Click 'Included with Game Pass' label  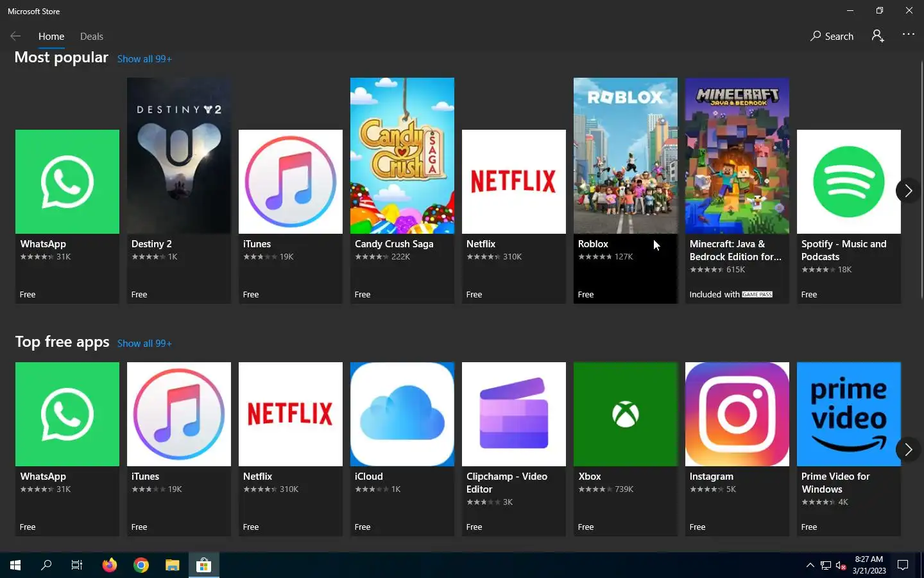point(731,295)
